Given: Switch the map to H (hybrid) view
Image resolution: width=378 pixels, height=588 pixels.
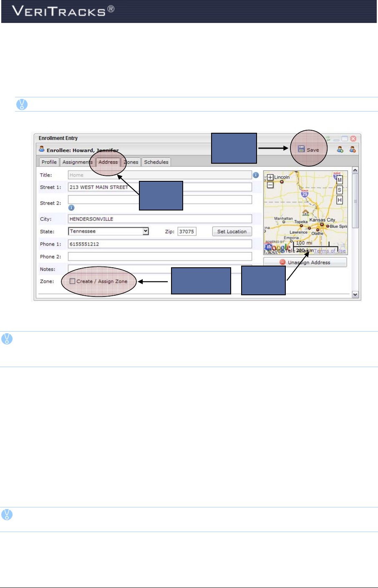Looking at the screenshot, I should [x=340, y=200].
